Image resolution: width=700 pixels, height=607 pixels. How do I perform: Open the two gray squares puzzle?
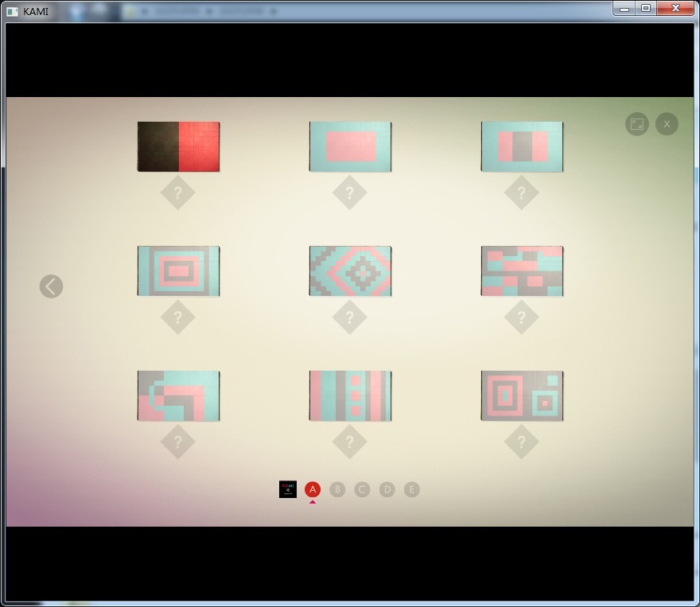click(522, 395)
